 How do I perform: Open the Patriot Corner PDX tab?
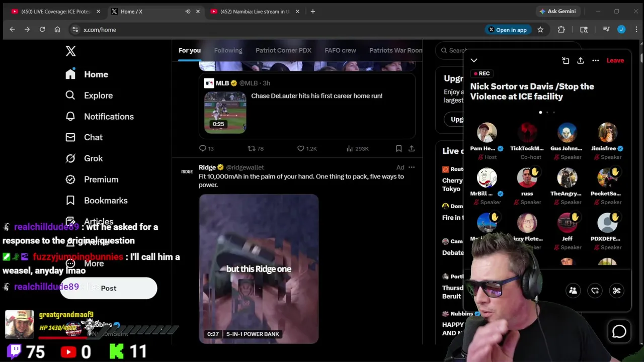(x=283, y=50)
